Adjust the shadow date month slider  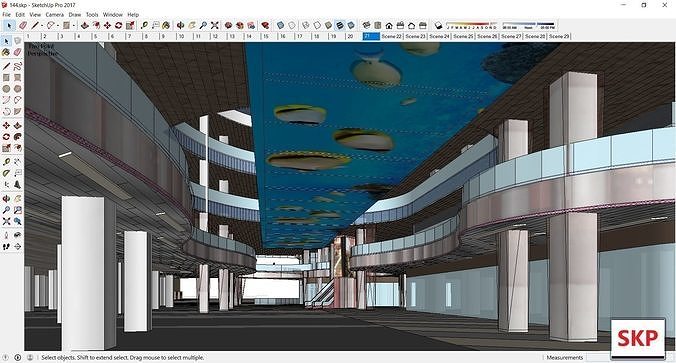pos(472,25)
